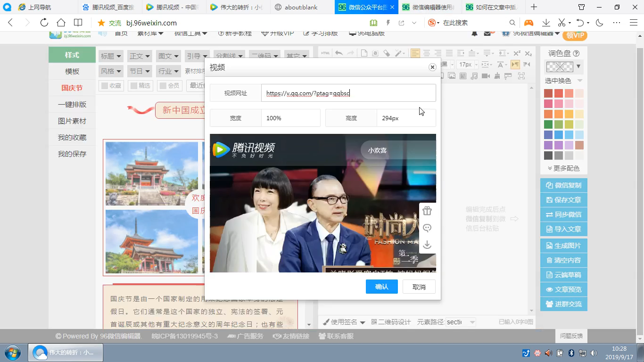Viewport: 644px width, 362px height.
Task: Click the video URL input field
Action: [348, 93]
